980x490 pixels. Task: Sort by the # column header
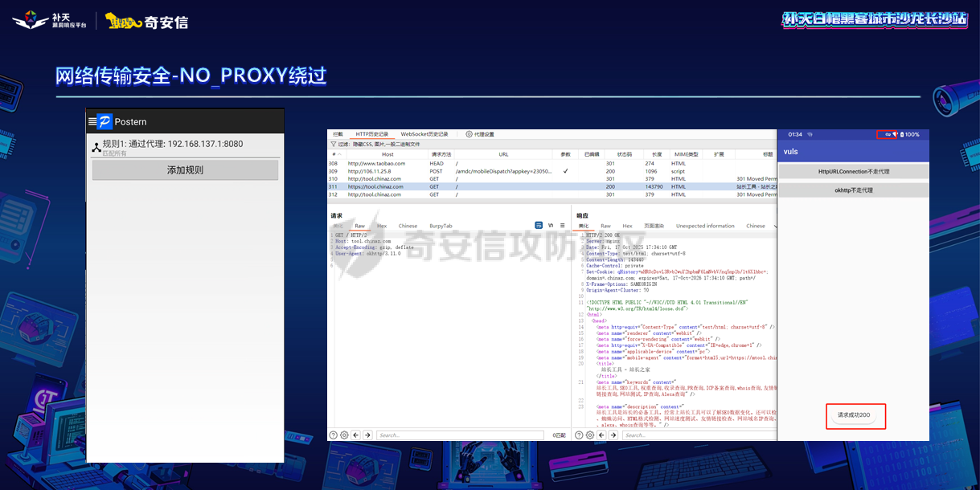[334, 154]
